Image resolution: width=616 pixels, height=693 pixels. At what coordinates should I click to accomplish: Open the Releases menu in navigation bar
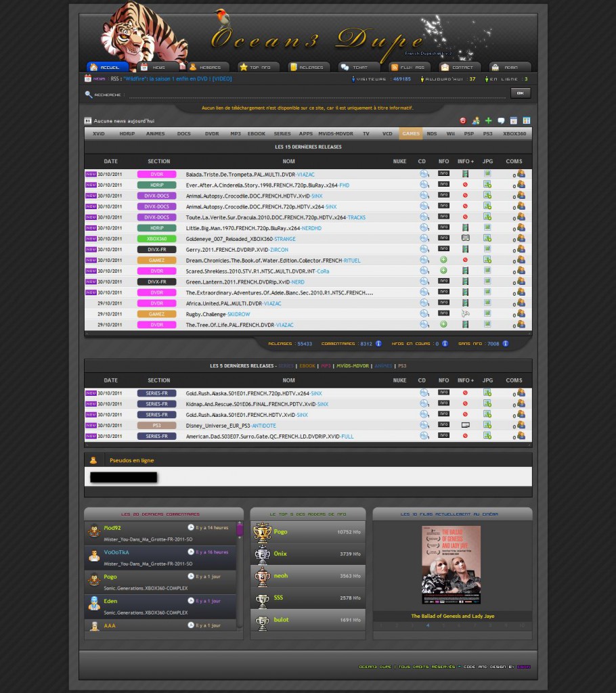coord(308,67)
